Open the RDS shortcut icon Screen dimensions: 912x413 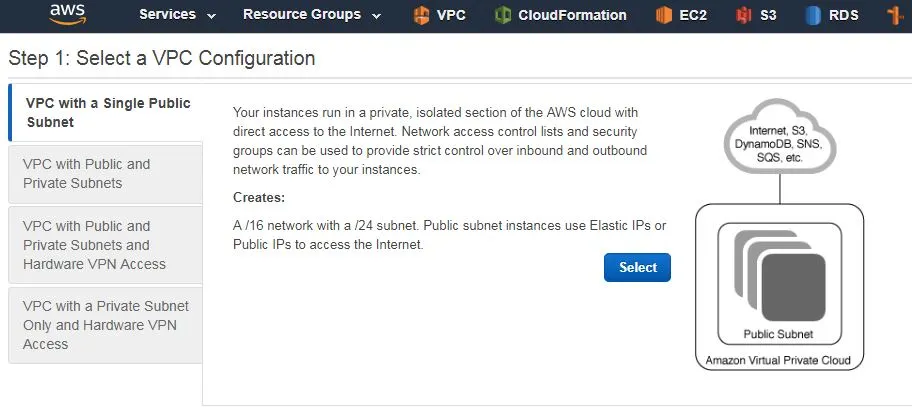[813, 15]
